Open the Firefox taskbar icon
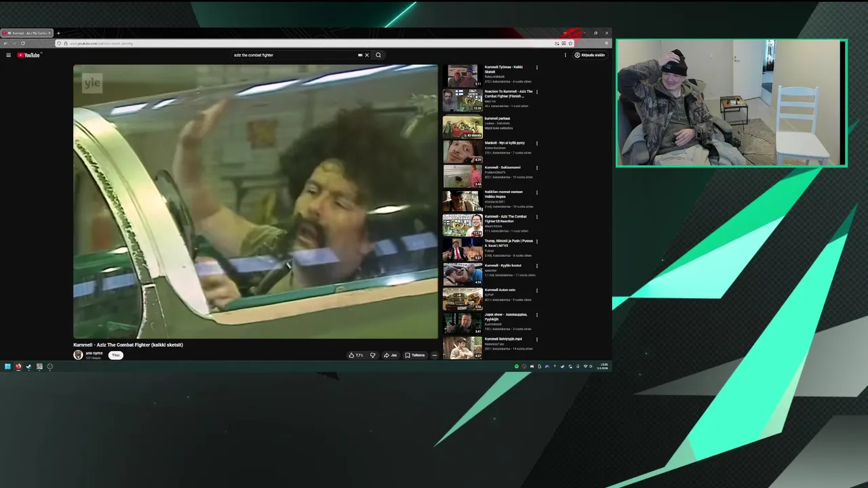 (18, 367)
